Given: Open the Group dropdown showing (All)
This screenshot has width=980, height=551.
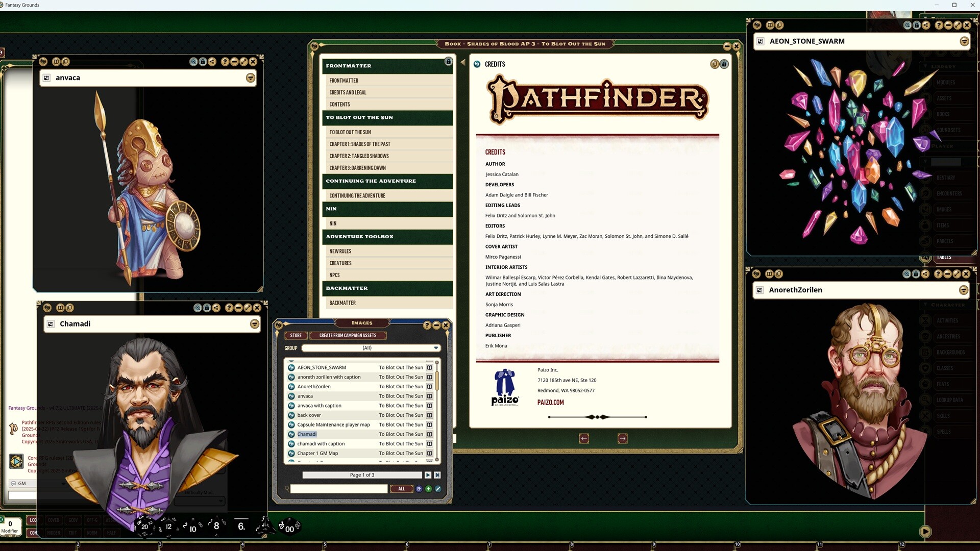Looking at the screenshot, I should pos(370,348).
